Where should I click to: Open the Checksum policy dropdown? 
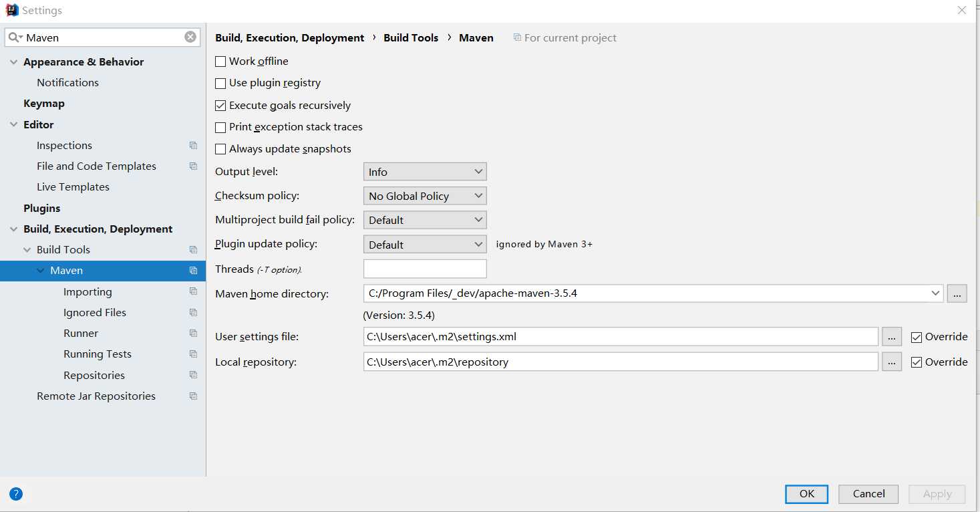[x=425, y=196]
